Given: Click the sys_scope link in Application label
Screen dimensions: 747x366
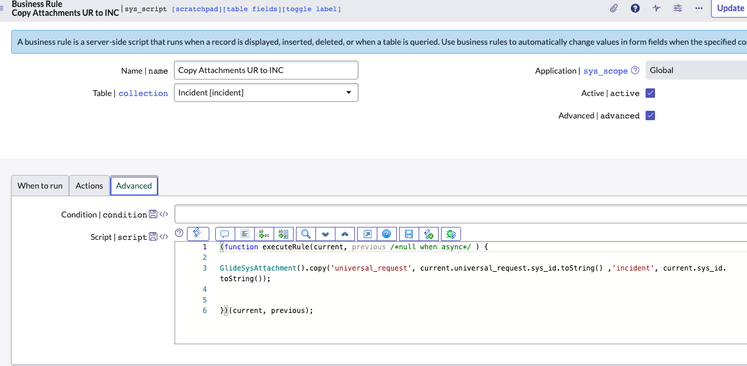Looking at the screenshot, I should tap(606, 71).
